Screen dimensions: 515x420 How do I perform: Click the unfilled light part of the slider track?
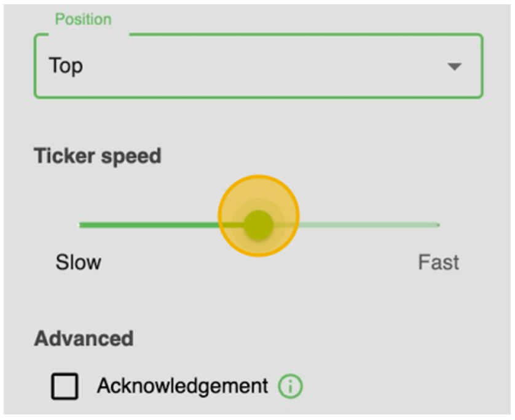point(369,225)
